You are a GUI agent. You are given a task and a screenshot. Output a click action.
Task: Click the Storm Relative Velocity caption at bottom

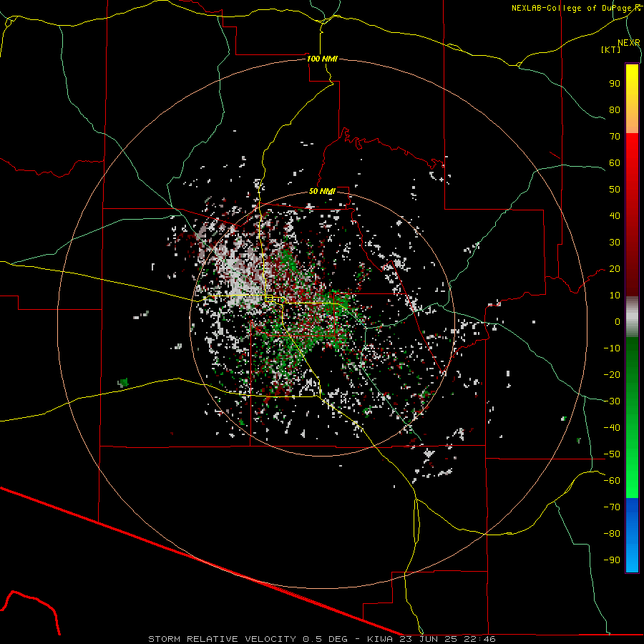coord(321,639)
